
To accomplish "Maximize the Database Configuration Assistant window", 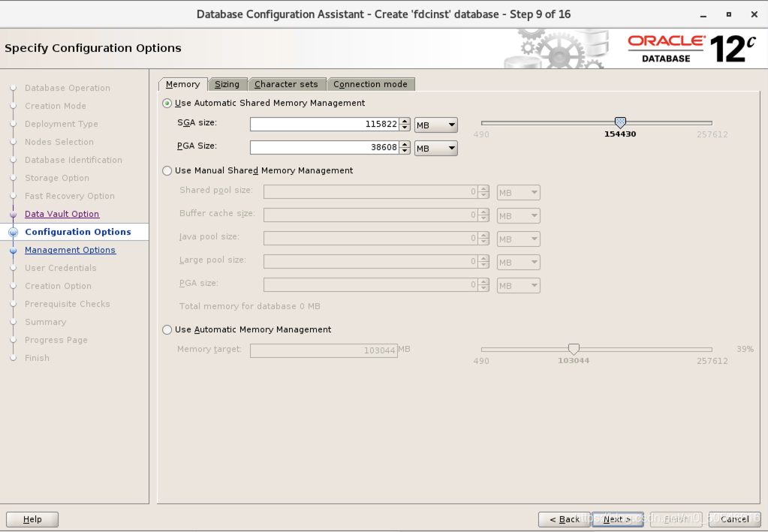I will 729,15.
